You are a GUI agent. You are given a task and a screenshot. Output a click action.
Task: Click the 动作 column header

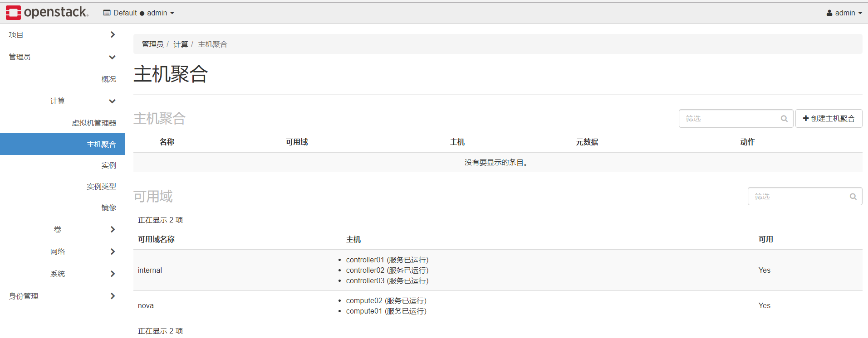click(x=748, y=142)
